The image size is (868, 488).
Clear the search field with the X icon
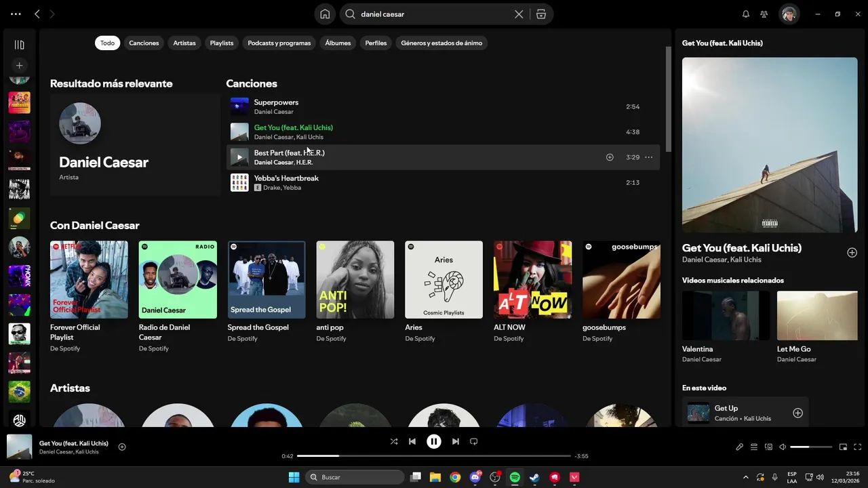tap(519, 14)
